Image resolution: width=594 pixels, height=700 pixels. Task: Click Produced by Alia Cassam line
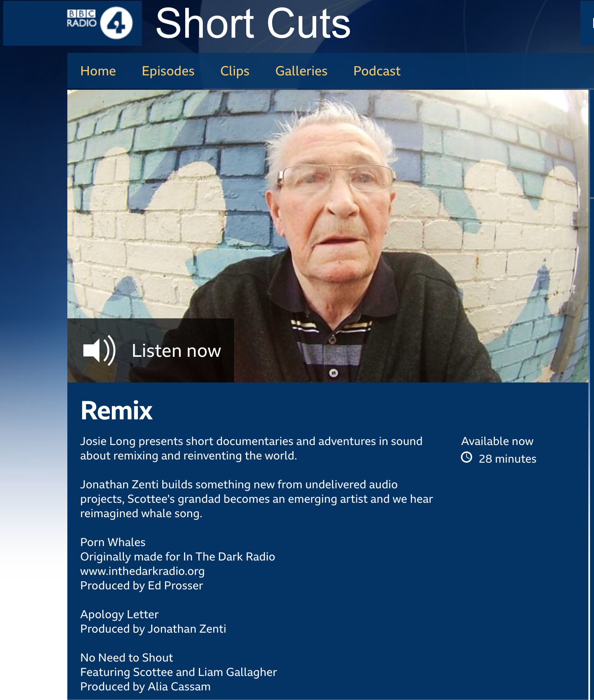click(145, 687)
